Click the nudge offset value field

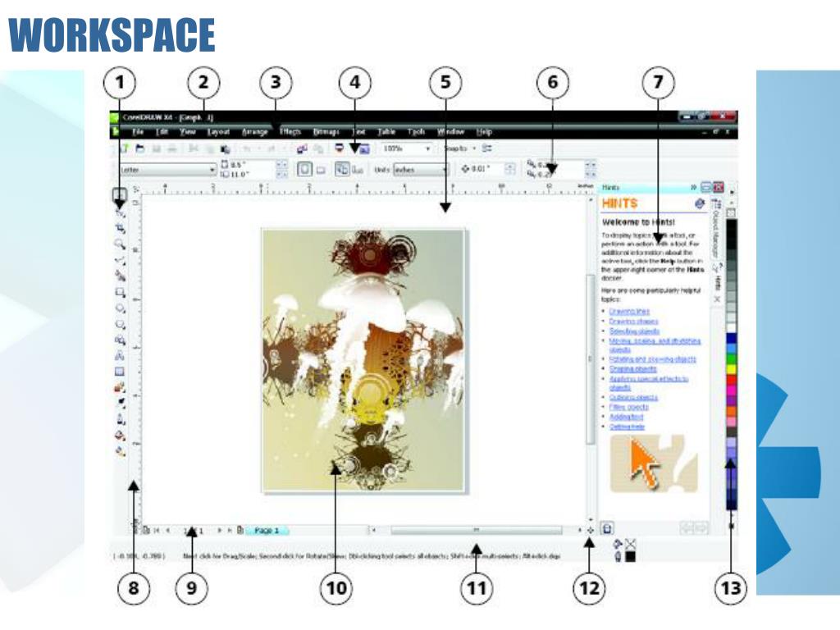click(482, 169)
